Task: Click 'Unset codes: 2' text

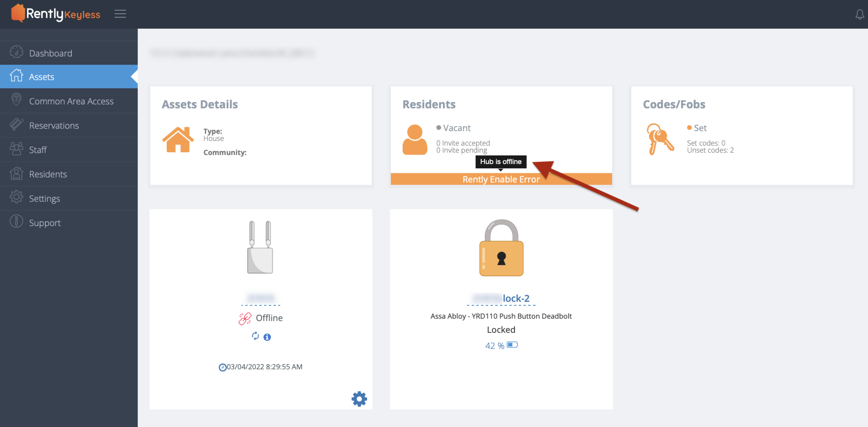Action: 710,150
